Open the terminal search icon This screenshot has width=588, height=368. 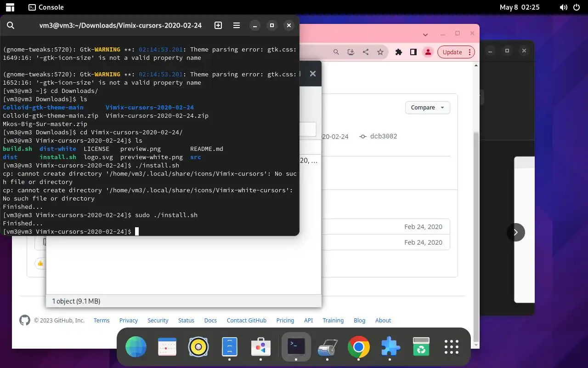pyautogui.click(x=11, y=25)
